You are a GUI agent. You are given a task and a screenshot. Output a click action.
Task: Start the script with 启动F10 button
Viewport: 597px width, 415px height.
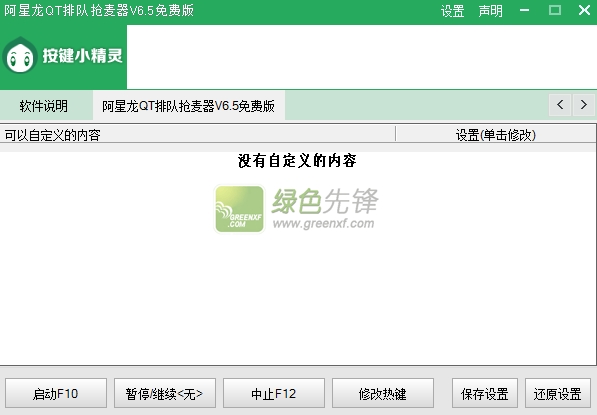[x=56, y=393]
